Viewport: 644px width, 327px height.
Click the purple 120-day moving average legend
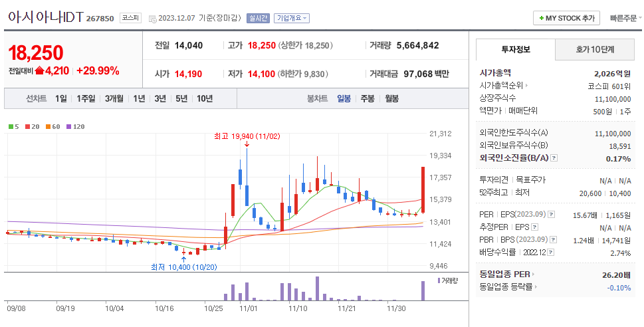75,126
